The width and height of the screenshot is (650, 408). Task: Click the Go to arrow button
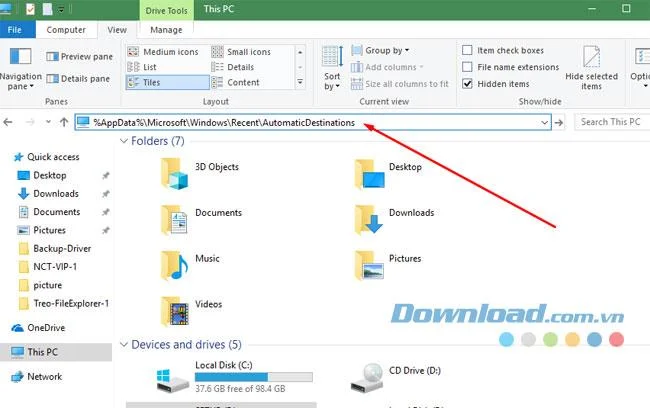(x=559, y=123)
